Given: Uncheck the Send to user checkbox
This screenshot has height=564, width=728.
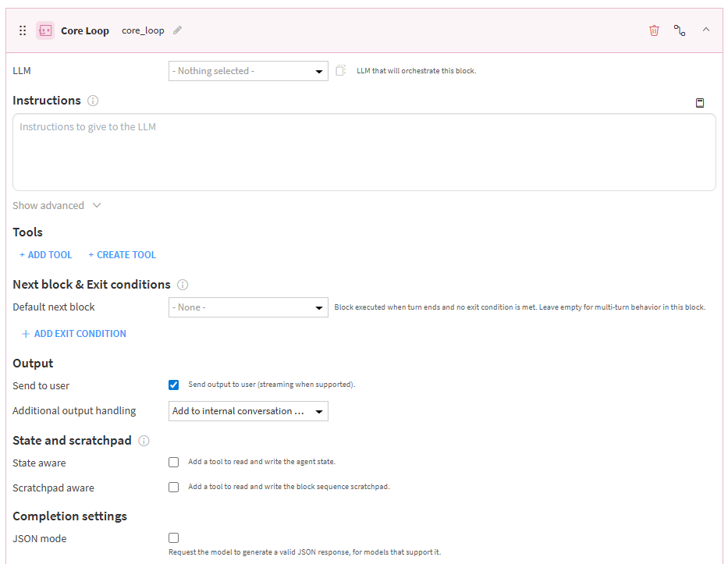Looking at the screenshot, I should point(174,385).
